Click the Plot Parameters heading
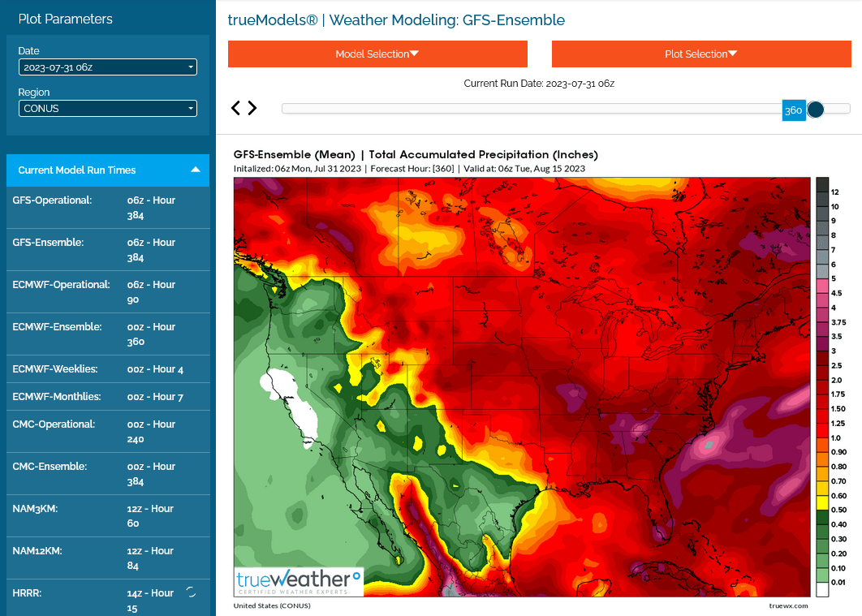The width and height of the screenshot is (862, 616). tap(66, 19)
